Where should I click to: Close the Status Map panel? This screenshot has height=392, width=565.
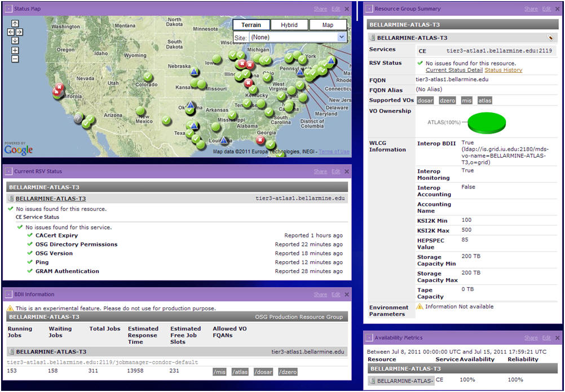[347, 9]
